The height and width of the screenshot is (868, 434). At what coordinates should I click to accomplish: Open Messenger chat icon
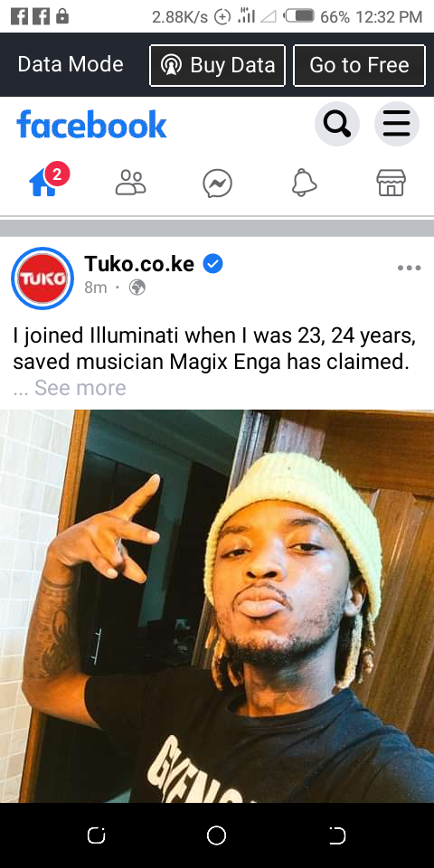(x=218, y=184)
